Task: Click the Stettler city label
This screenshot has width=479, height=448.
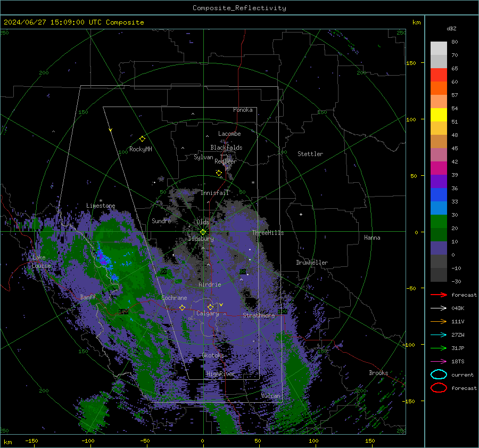Action: (x=310, y=154)
